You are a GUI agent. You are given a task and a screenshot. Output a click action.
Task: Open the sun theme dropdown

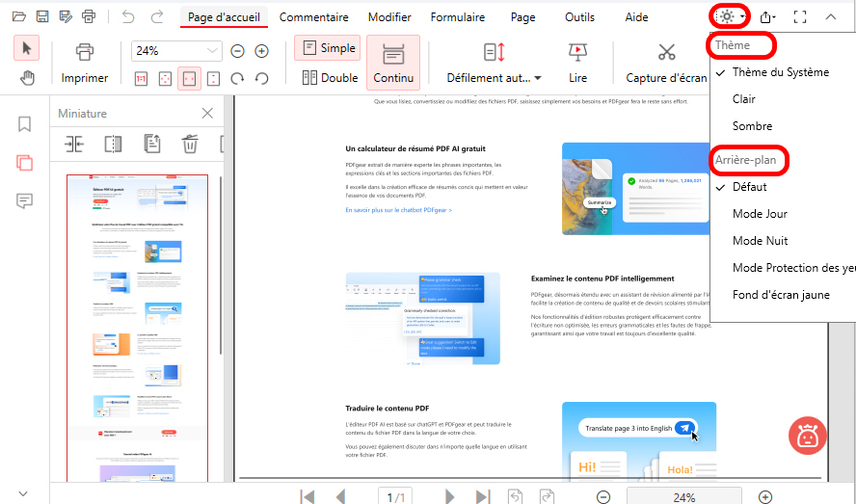[730, 17]
